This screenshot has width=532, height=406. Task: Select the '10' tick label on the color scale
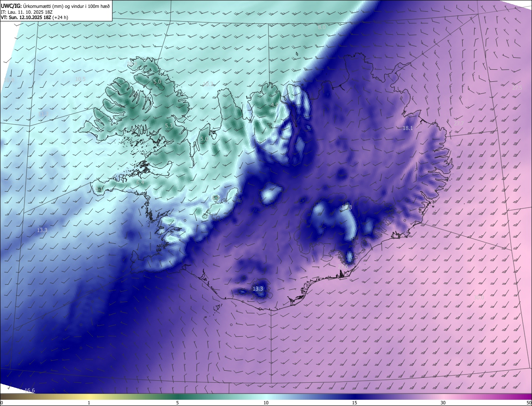(266, 403)
